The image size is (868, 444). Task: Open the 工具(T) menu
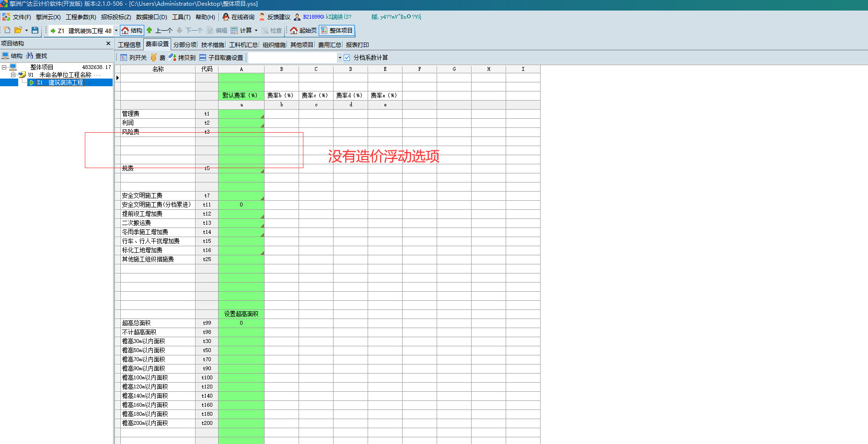[181, 17]
